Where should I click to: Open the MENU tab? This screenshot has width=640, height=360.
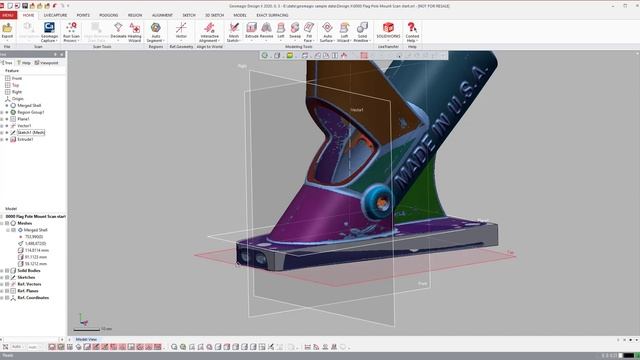click(x=8, y=15)
